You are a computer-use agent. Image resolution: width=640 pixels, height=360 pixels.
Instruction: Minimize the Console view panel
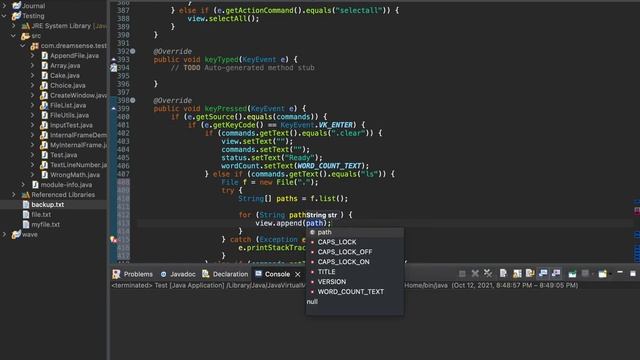point(620,272)
